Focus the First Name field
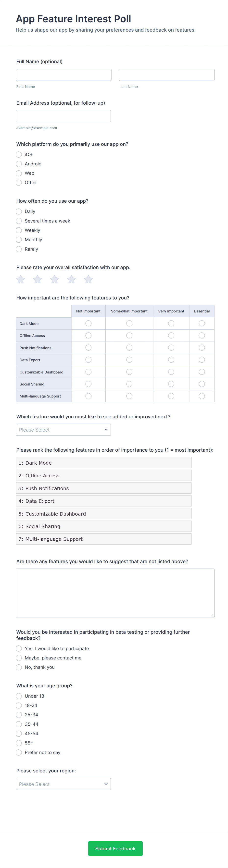The height and width of the screenshot is (868, 228). pos(63,75)
